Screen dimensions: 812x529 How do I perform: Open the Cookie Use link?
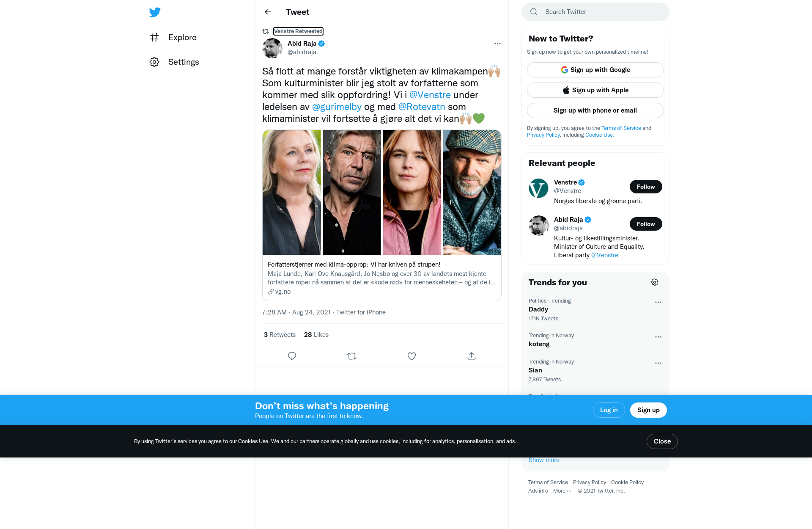(x=599, y=135)
